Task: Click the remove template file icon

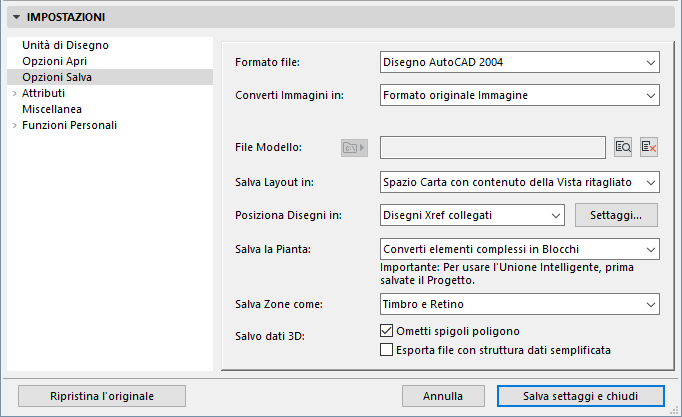Action: pyautogui.click(x=649, y=148)
